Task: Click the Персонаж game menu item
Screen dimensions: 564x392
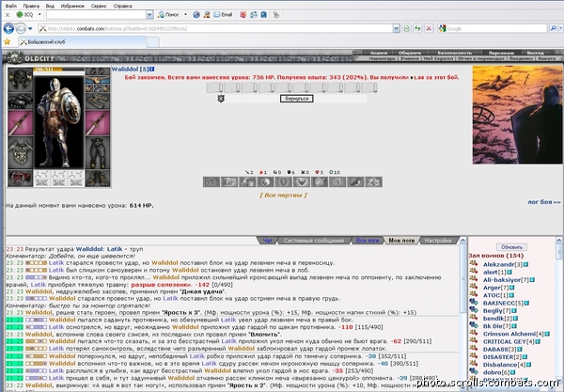Action: [501, 53]
